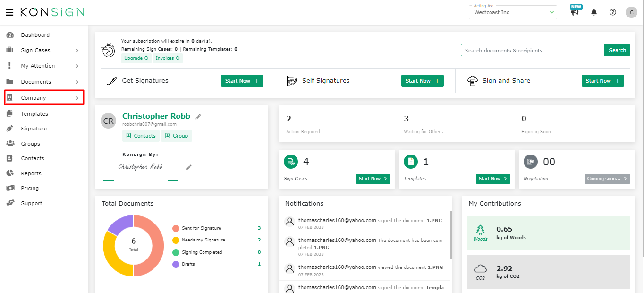The width and height of the screenshot is (644, 293).
Task: Click the help question mark icon
Action: click(612, 12)
